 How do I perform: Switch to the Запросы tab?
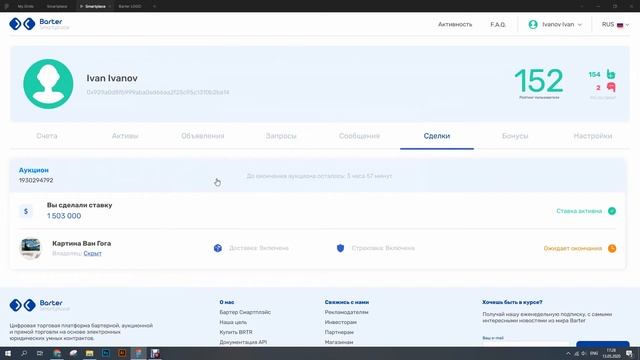click(281, 136)
